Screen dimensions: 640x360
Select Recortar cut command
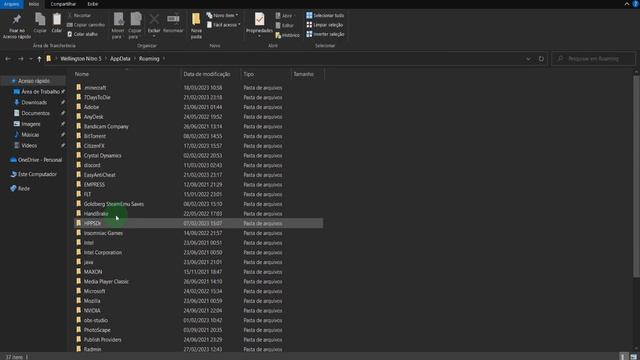tap(79, 16)
